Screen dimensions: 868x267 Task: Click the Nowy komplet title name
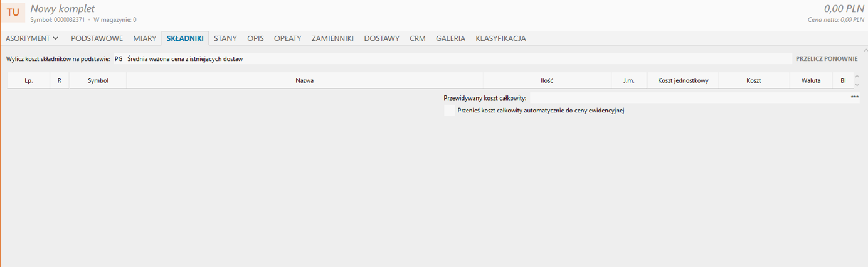coord(63,9)
